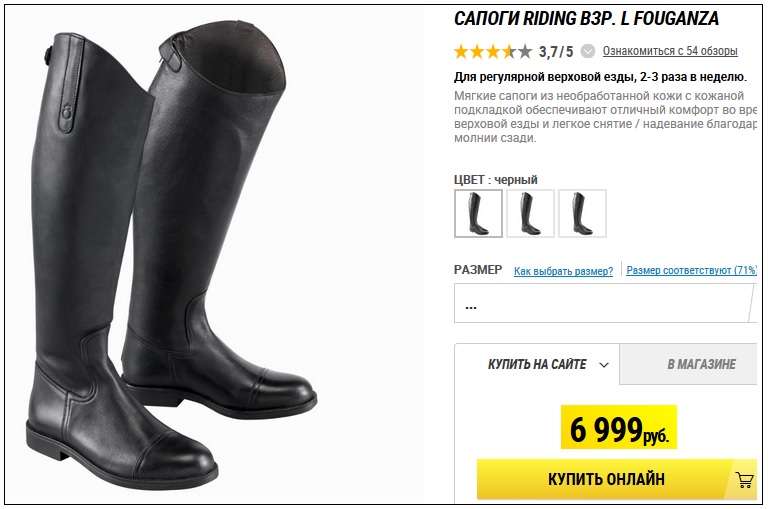
Task: Click the 3,7/5 rating score
Action: click(556, 51)
